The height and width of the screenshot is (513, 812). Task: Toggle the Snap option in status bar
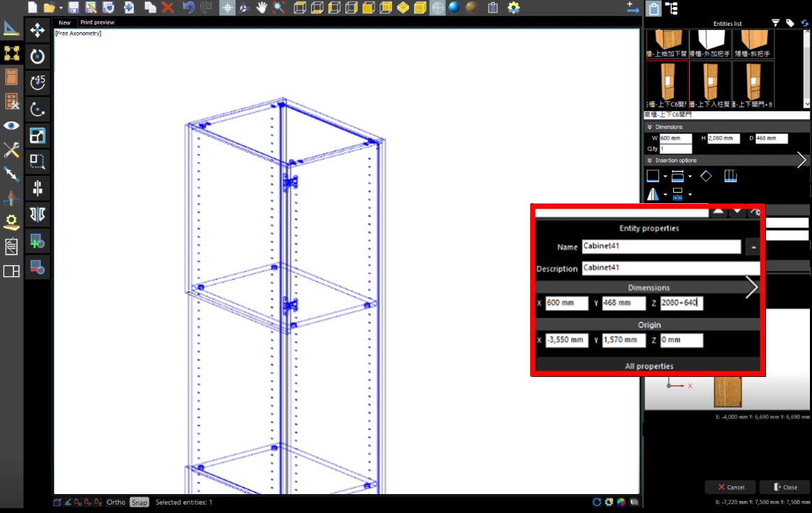tap(140, 503)
